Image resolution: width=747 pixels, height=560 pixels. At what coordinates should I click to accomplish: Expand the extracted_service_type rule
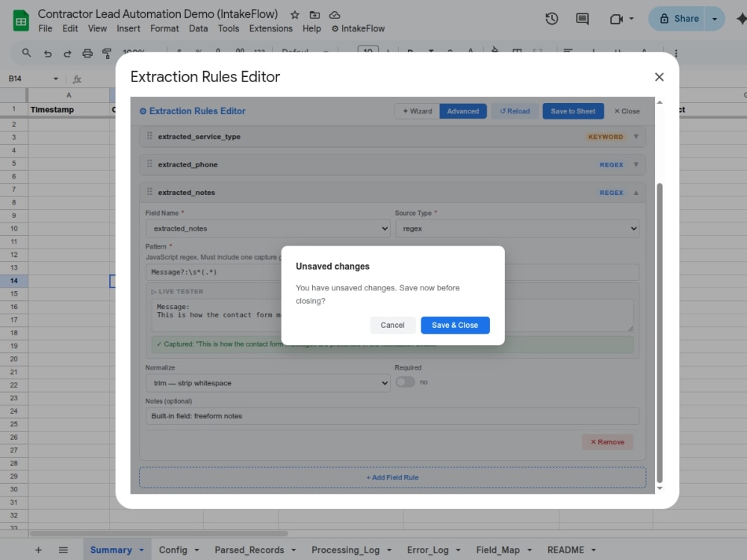coord(636,137)
